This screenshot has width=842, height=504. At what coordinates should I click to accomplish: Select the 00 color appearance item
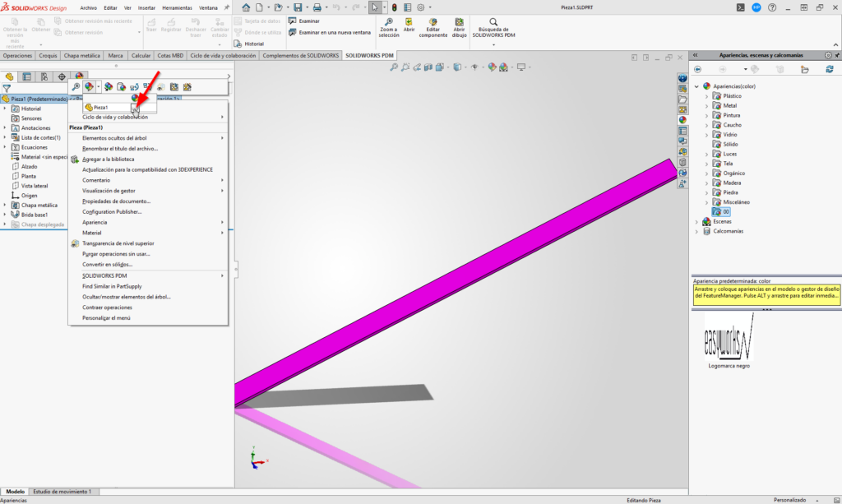coord(721,212)
